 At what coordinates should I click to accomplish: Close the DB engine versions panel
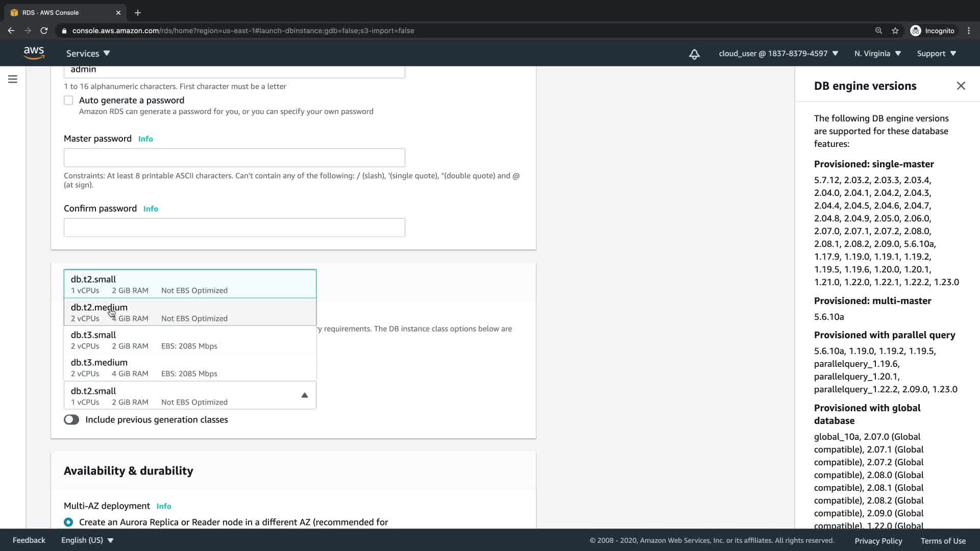961,86
